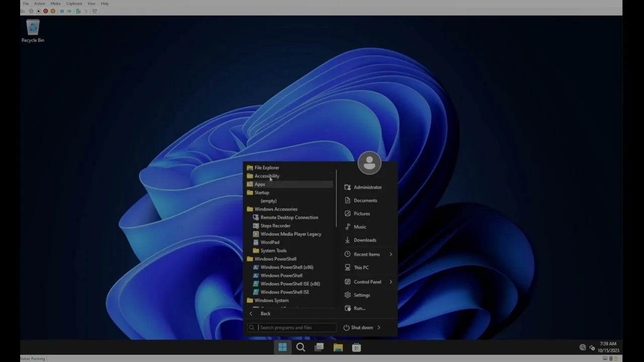Expand the Recent Items submenu arrow
Image resolution: width=644 pixels, height=362 pixels.
[x=390, y=254]
